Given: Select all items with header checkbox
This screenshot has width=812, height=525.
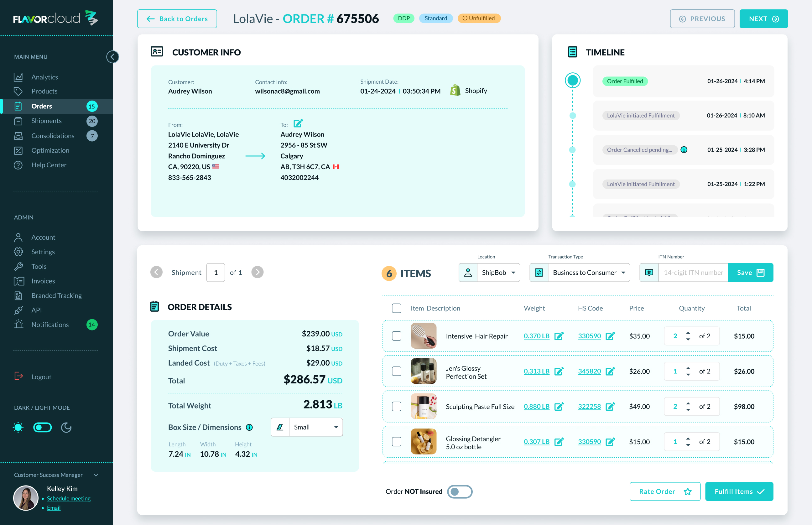Looking at the screenshot, I should click(397, 308).
